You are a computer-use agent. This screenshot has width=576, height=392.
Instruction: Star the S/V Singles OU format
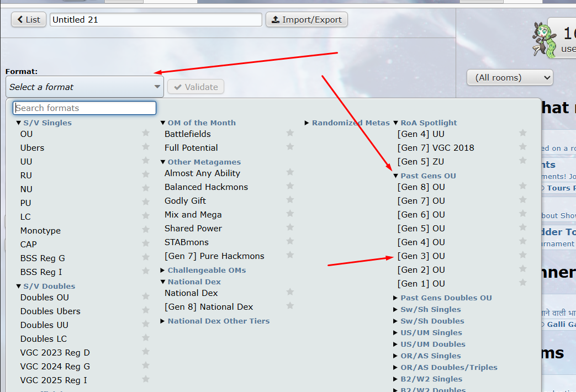(146, 133)
